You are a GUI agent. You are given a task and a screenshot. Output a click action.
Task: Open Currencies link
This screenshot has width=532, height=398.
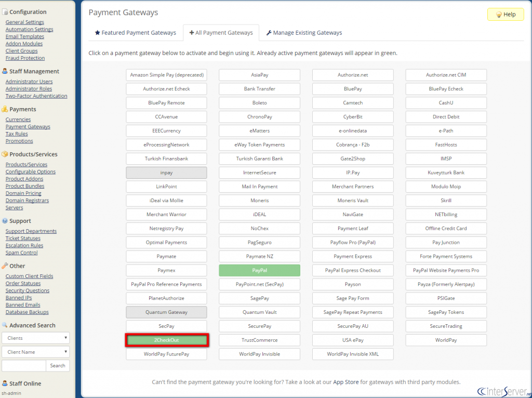pyautogui.click(x=18, y=120)
